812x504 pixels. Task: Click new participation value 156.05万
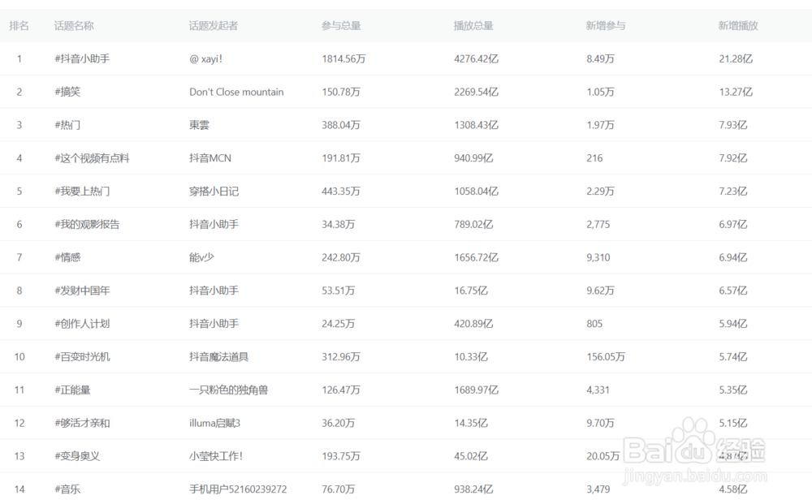point(606,357)
